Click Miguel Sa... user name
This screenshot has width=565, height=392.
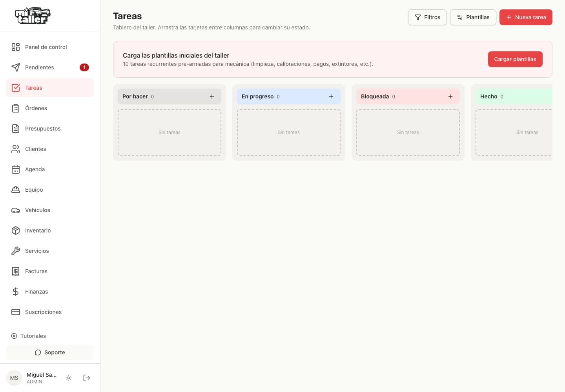click(42, 375)
